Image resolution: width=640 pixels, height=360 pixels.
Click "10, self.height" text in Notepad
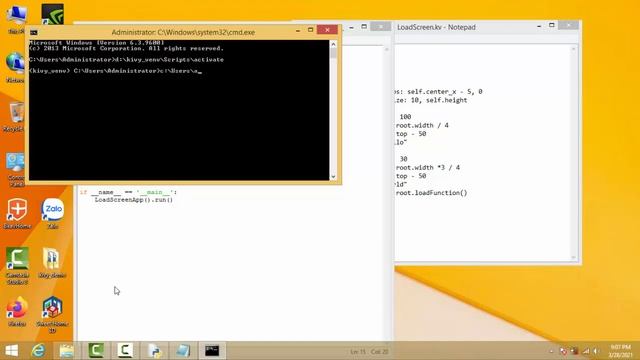tap(439, 100)
